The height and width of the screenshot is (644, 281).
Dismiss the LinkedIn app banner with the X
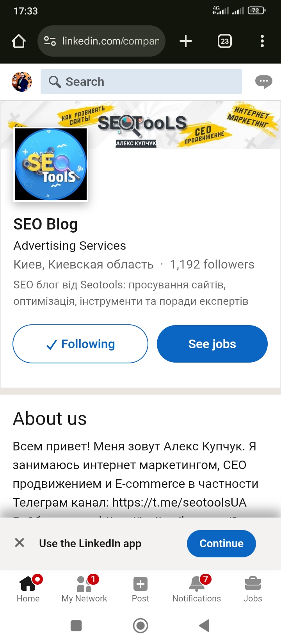coord(19,543)
